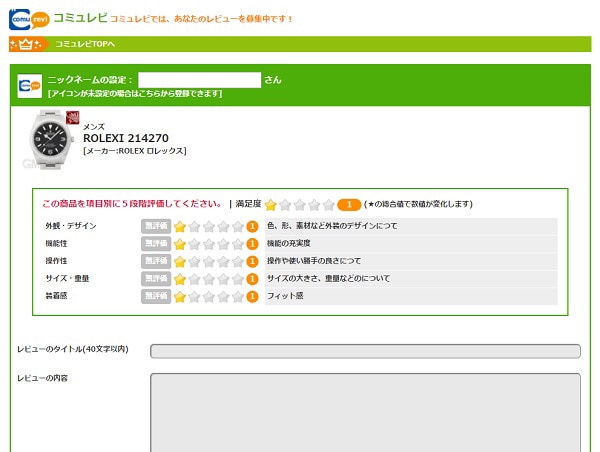
Task: Click the user avatar icon beside the nickname field
Action: coord(30,86)
